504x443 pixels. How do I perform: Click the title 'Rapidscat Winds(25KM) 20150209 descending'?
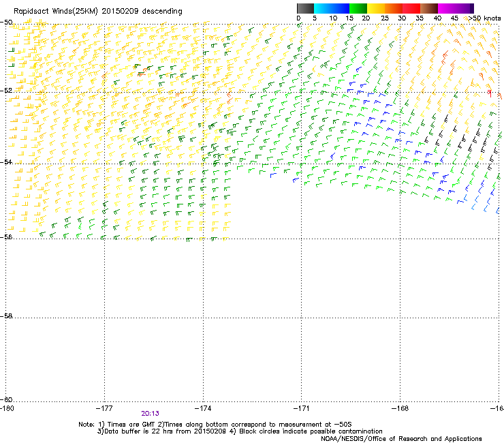pos(97,12)
